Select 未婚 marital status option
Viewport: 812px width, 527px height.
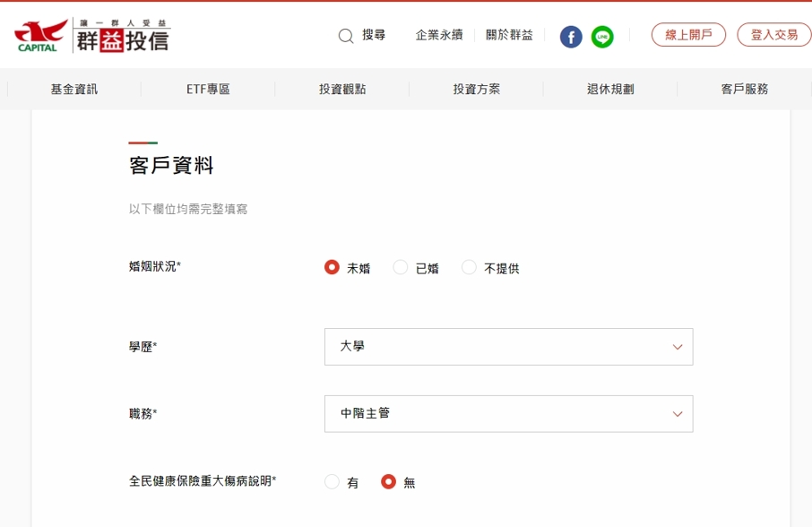tap(333, 267)
